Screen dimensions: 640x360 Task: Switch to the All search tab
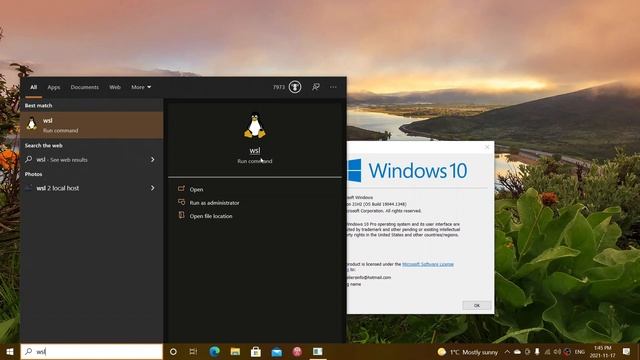(33, 87)
